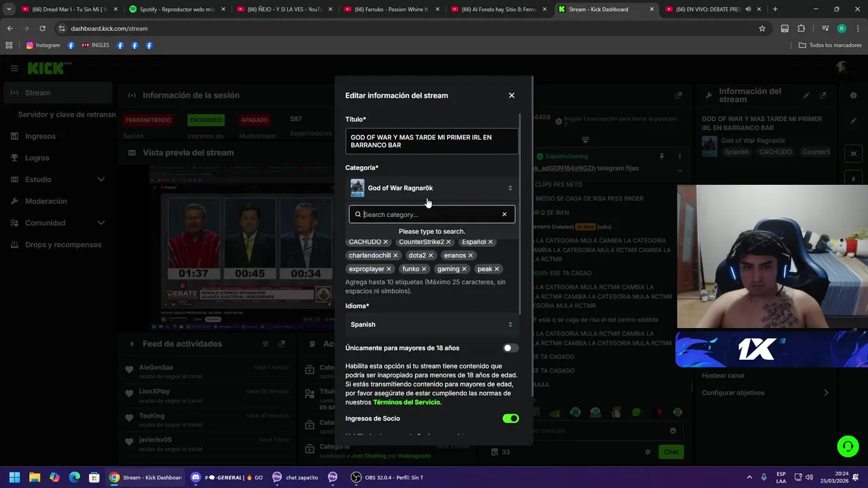This screenshot has height=488, width=868.
Task: Reload the dashboard page
Action: [42, 28]
